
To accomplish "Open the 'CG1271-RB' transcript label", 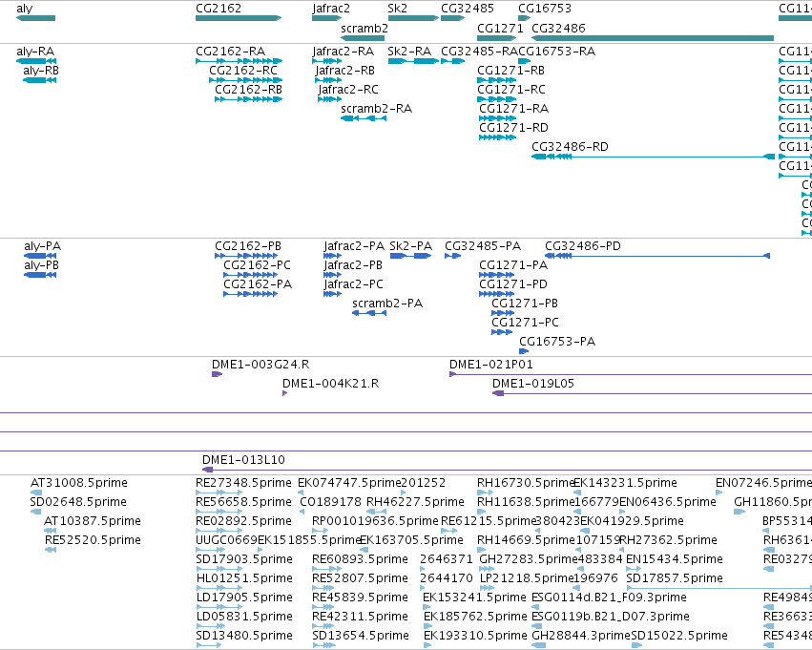I will click(511, 71).
